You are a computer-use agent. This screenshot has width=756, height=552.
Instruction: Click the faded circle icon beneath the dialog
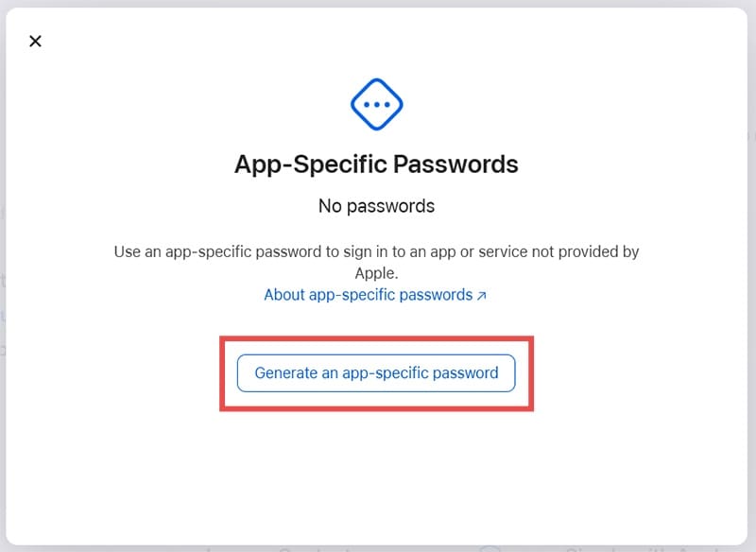point(490,548)
